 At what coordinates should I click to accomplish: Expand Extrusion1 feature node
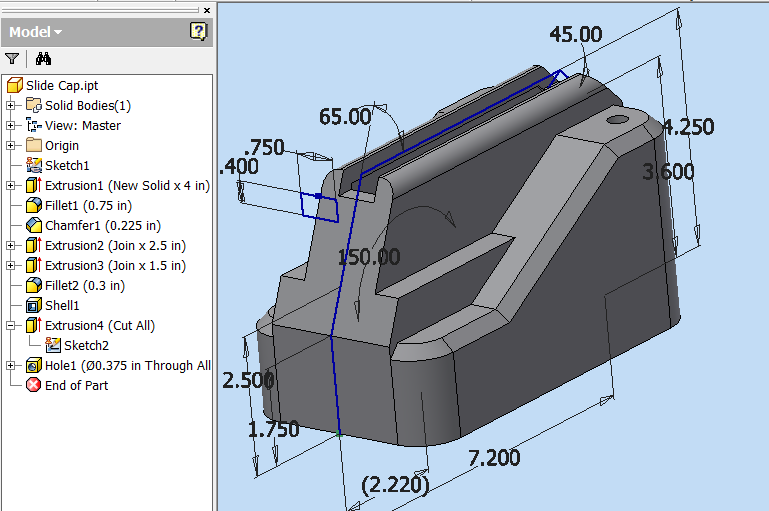(x=11, y=185)
